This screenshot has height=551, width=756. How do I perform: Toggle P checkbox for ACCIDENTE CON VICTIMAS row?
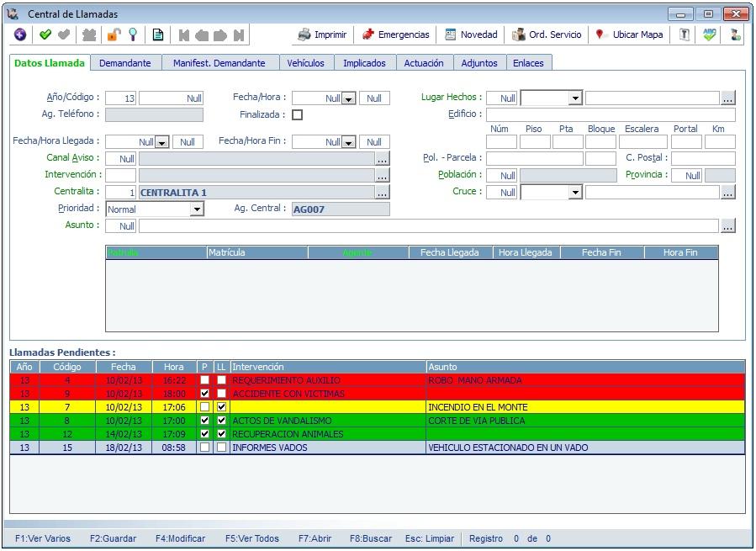(x=205, y=394)
